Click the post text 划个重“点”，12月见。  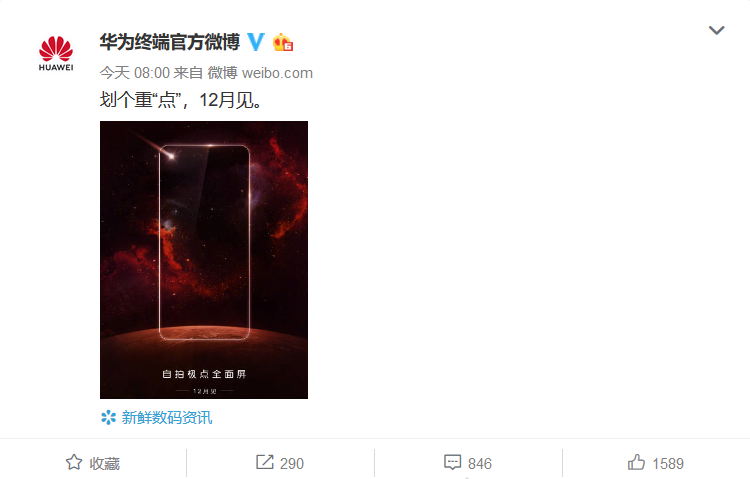pos(181,100)
